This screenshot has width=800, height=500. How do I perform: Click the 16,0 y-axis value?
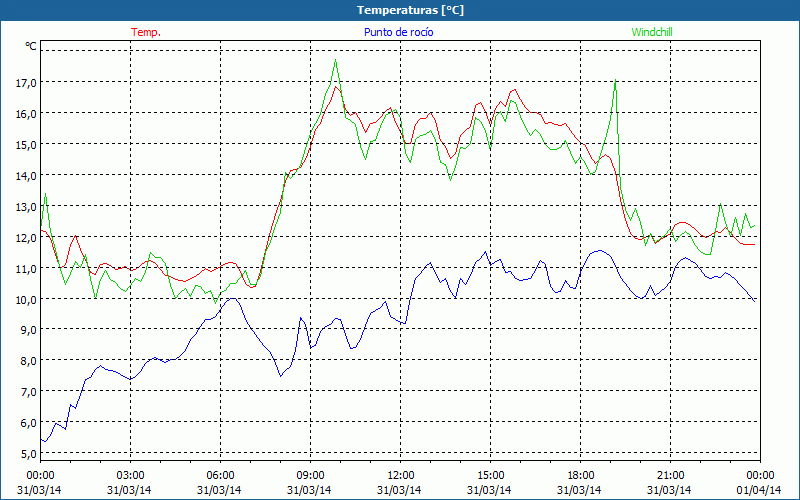[x=26, y=113]
